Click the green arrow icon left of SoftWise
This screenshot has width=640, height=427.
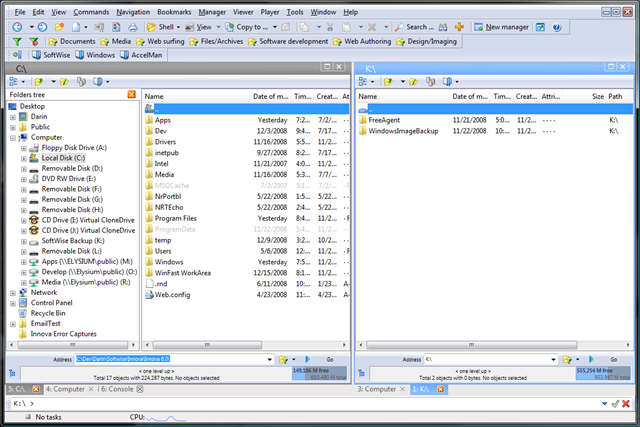click(17, 55)
